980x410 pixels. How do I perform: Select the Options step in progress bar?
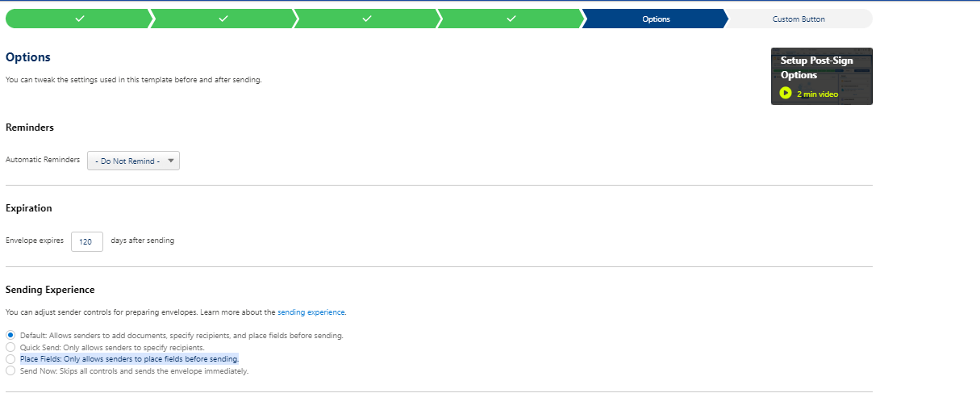(x=655, y=19)
